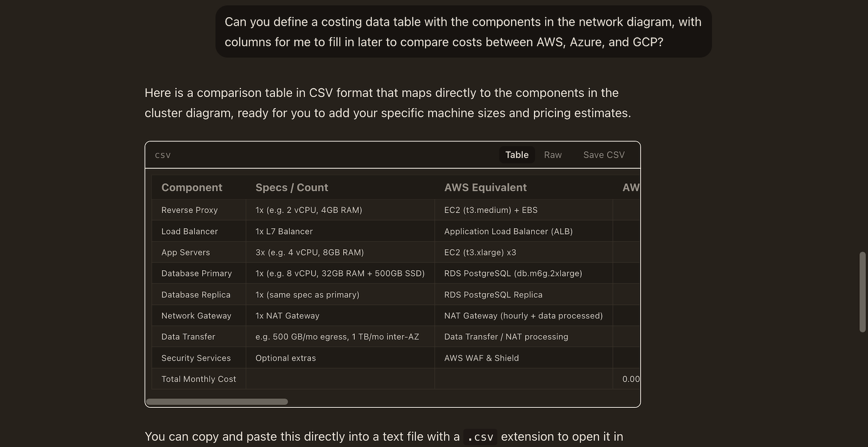The width and height of the screenshot is (868, 447).
Task: Click the '1x NAT Gateway' cell
Action: click(340, 316)
